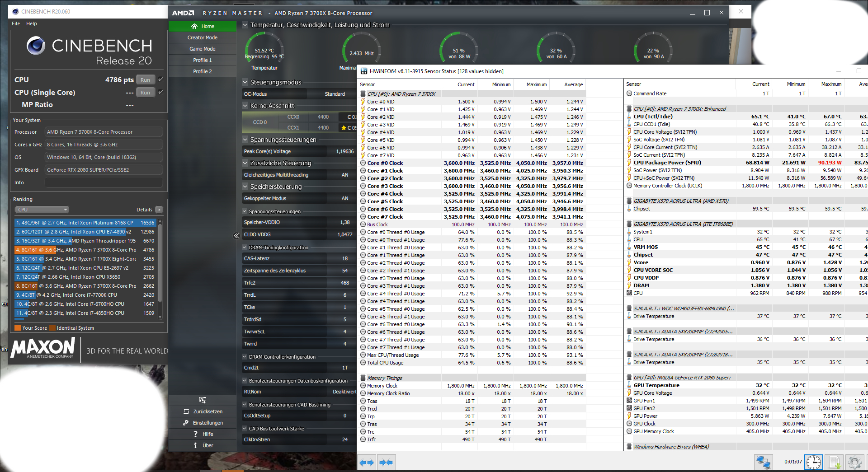Open the CPU ranking dropdown in Cinebench
This screenshot has height=472, width=868.
pos(42,210)
